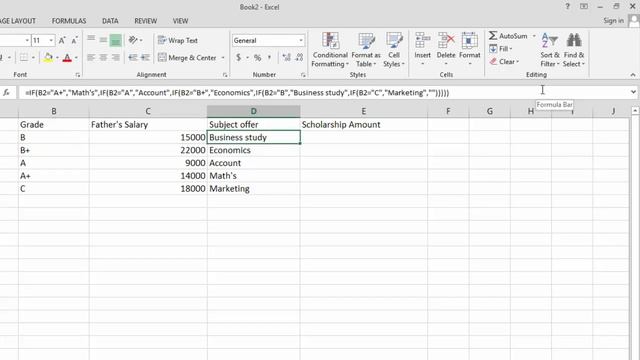The image size is (640, 360).
Task: Open Cell Styles gallery
Action: tap(394, 50)
